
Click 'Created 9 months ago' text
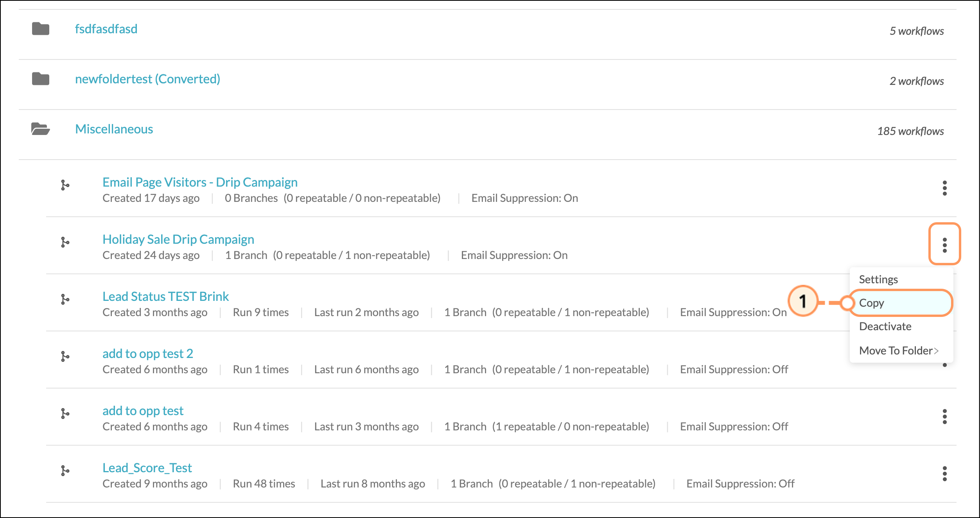(155, 484)
